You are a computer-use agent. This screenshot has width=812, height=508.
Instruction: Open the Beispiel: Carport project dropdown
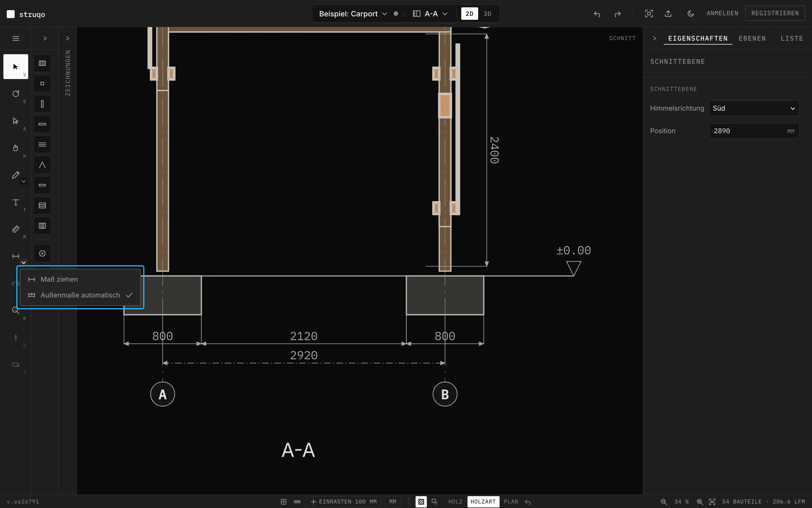click(x=353, y=14)
